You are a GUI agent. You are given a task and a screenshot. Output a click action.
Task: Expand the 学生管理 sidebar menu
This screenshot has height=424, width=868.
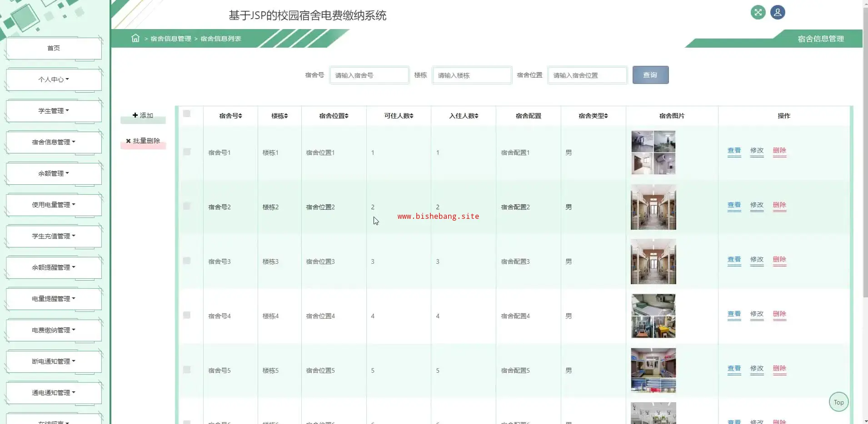pos(54,111)
